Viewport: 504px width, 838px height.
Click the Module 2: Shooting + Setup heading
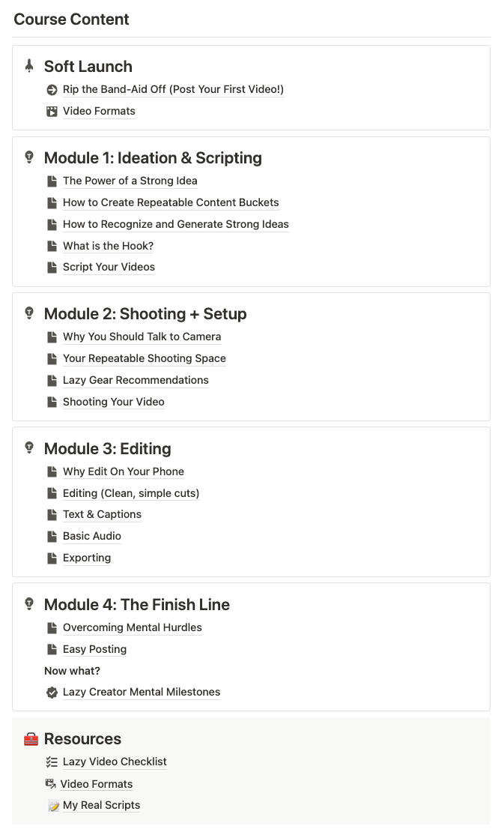145,314
